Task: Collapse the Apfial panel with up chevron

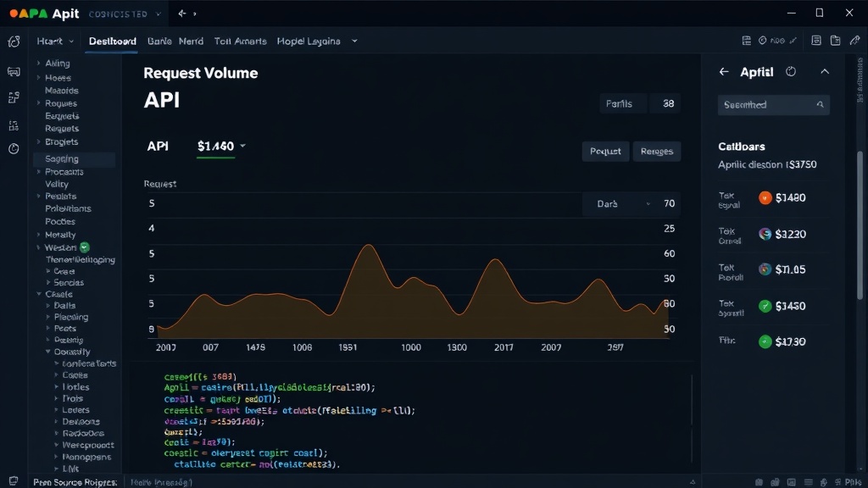Action: pyautogui.click(x=825, y=71)
